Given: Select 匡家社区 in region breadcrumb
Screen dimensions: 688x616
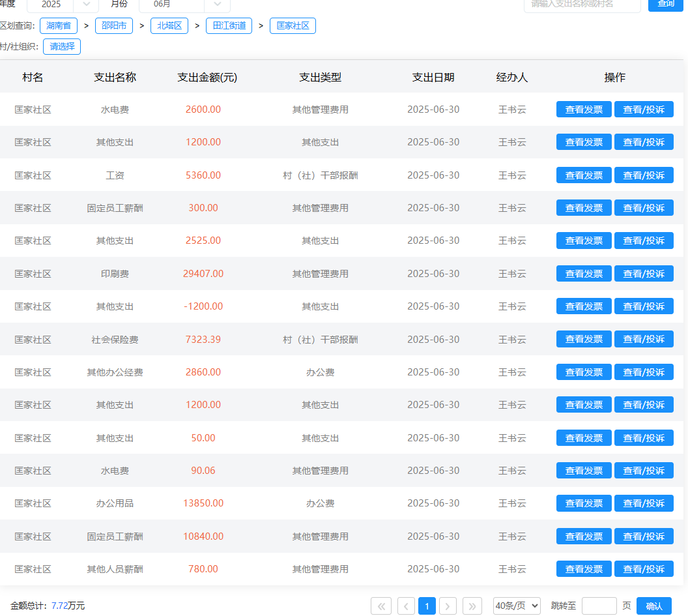Looking at the screenshot, I should click(293, 25).
